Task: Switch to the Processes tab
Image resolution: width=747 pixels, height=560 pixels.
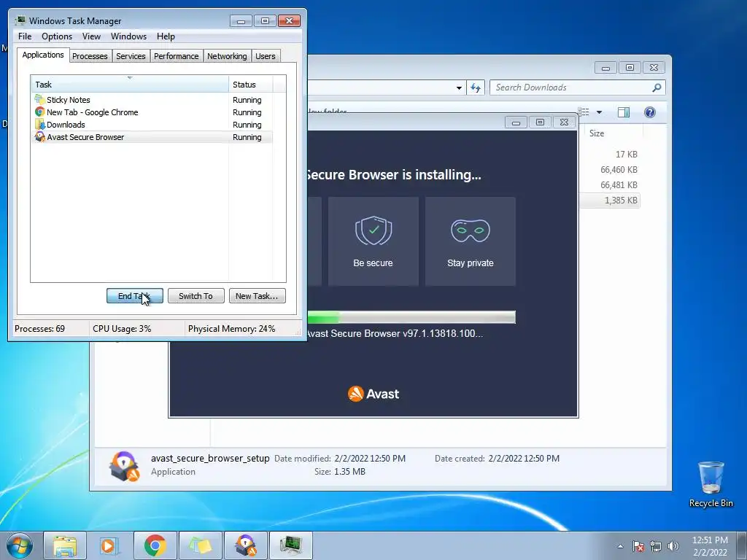Action: tap(90, 56)
